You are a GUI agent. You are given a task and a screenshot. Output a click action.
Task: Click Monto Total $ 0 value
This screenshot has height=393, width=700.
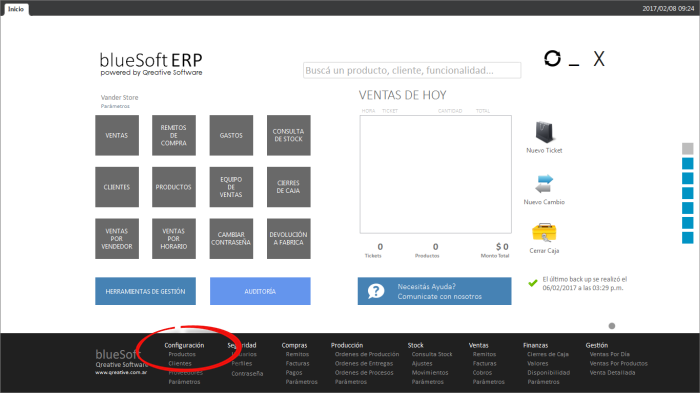pyautogui.click(x=502, y=247)
